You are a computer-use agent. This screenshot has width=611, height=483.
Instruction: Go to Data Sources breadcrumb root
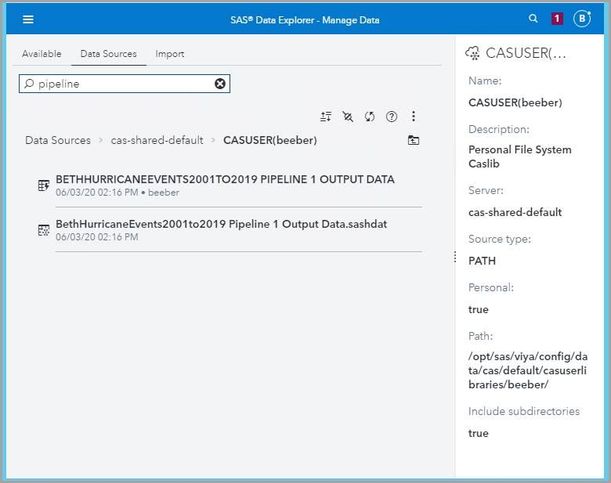point(58,141)
